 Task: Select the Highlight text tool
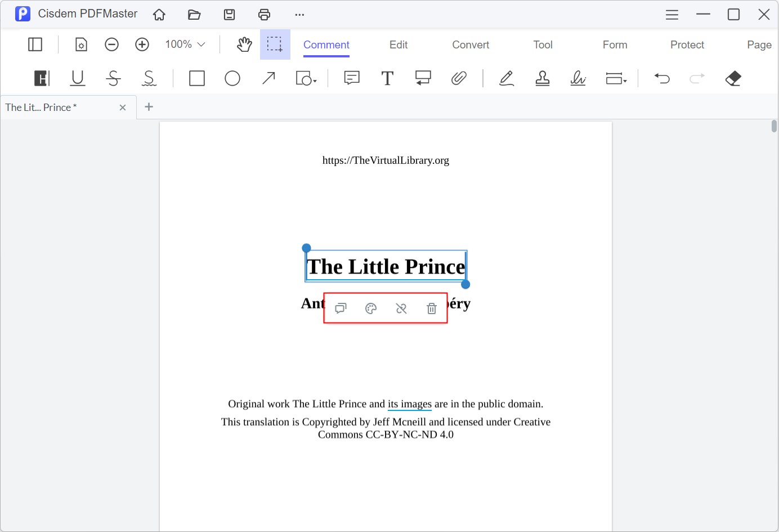[41, 78]
